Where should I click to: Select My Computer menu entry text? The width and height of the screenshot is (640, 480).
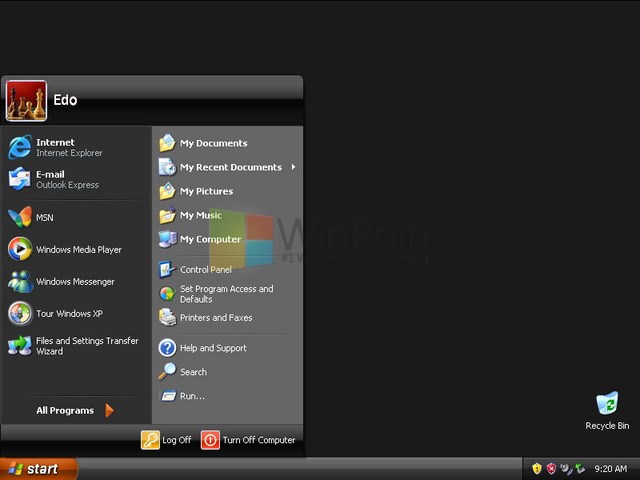tap(210, 239)
